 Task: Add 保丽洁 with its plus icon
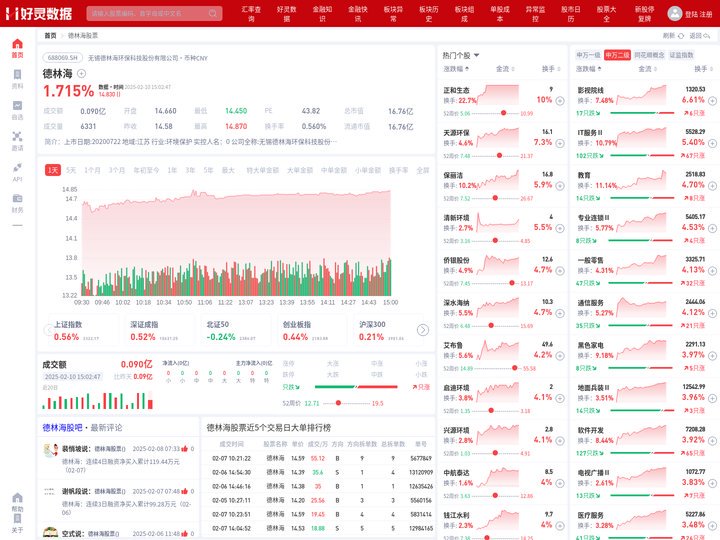[560, 186]
